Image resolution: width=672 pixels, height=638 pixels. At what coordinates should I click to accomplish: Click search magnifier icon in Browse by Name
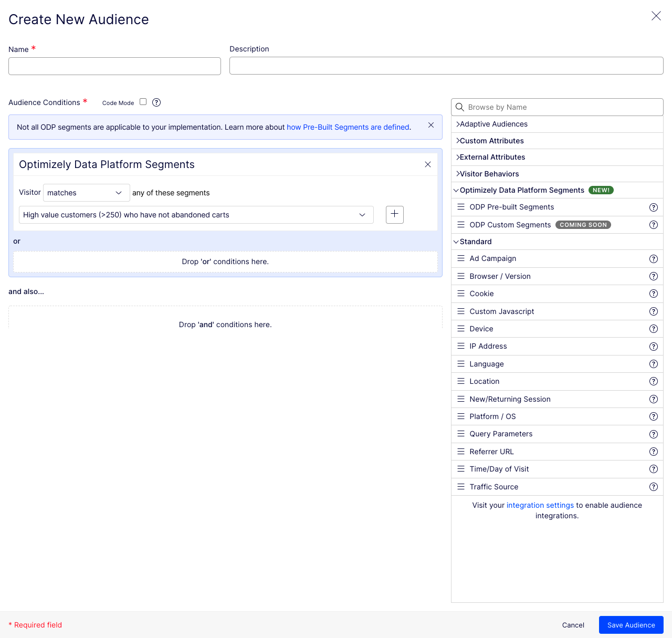[x=460, y=107]
